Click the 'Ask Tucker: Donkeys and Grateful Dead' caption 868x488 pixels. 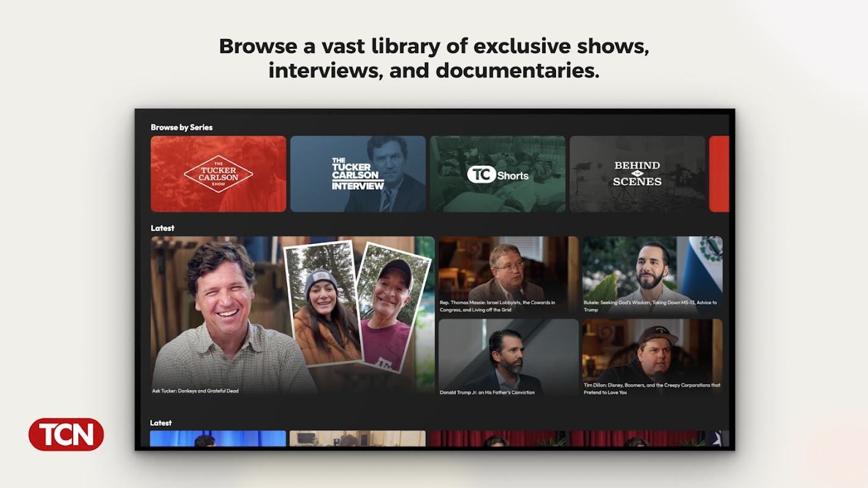coord(195,391)
